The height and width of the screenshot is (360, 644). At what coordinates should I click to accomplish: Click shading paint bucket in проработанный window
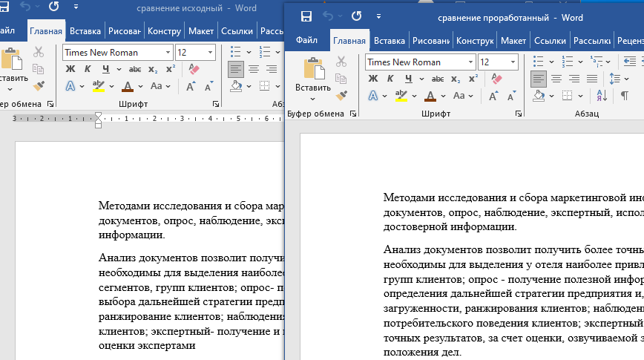click(539, 96)
